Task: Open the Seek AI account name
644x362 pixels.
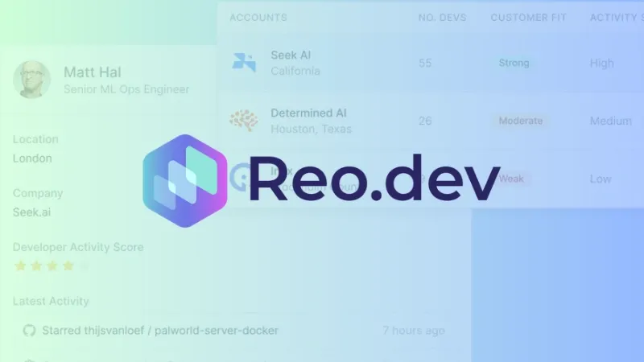Action: (291, 55)
